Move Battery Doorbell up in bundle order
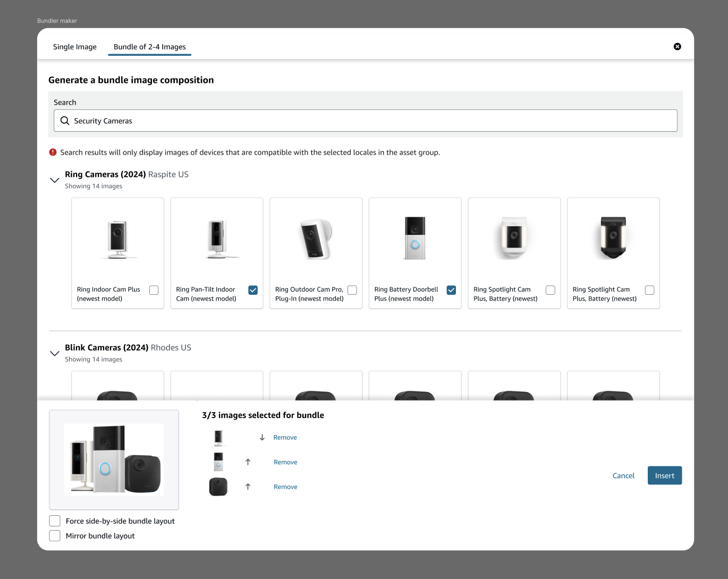 click(x=248, y=462)
